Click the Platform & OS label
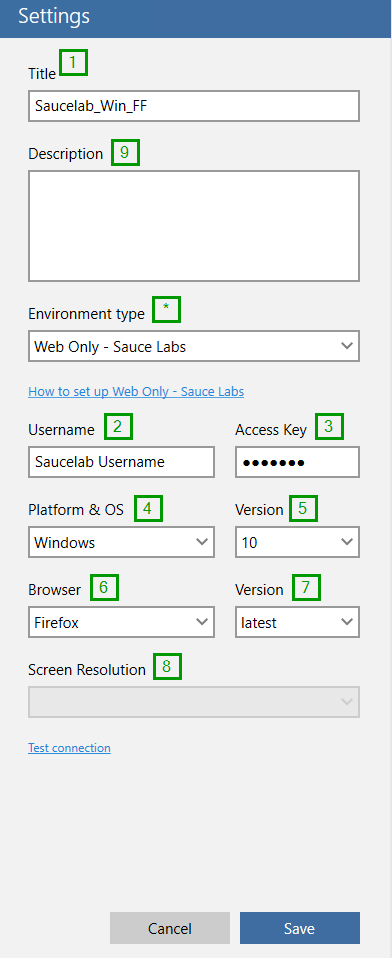392x958 pixels. (x=76, y=509)
